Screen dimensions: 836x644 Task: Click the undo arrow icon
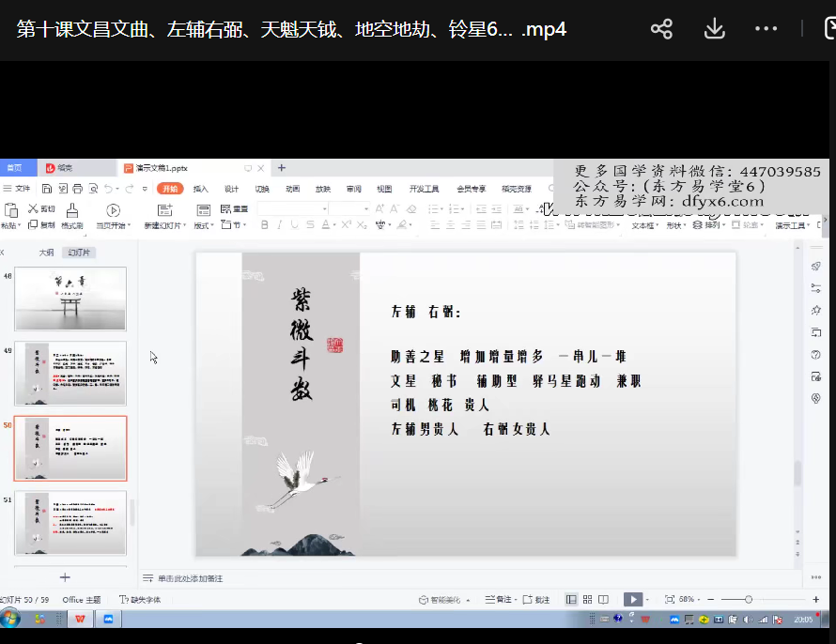109,189
